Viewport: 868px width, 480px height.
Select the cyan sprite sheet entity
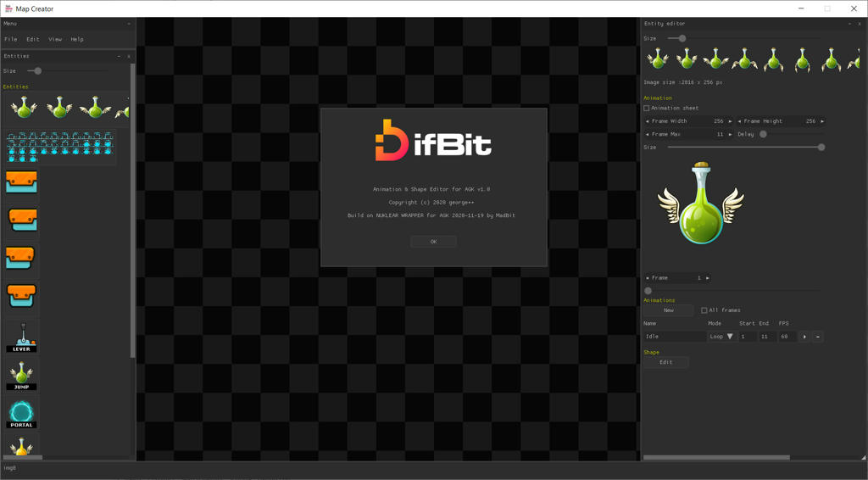click(x=60, y=148)
